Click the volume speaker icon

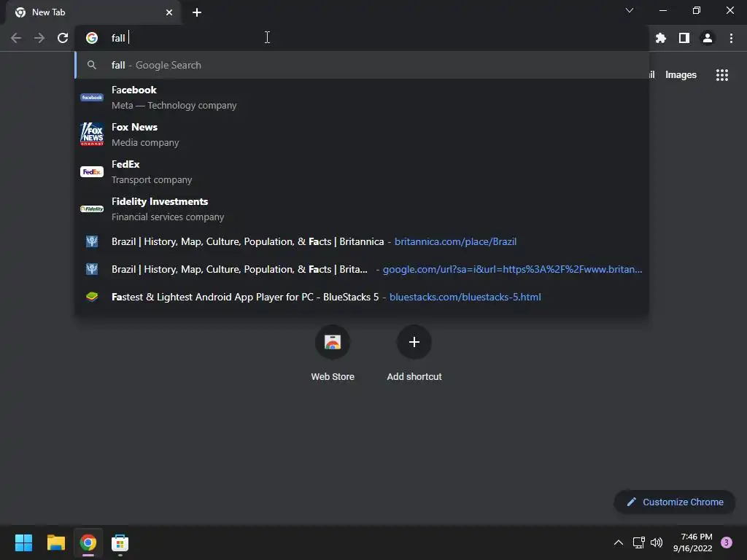(x=657, y=542)
